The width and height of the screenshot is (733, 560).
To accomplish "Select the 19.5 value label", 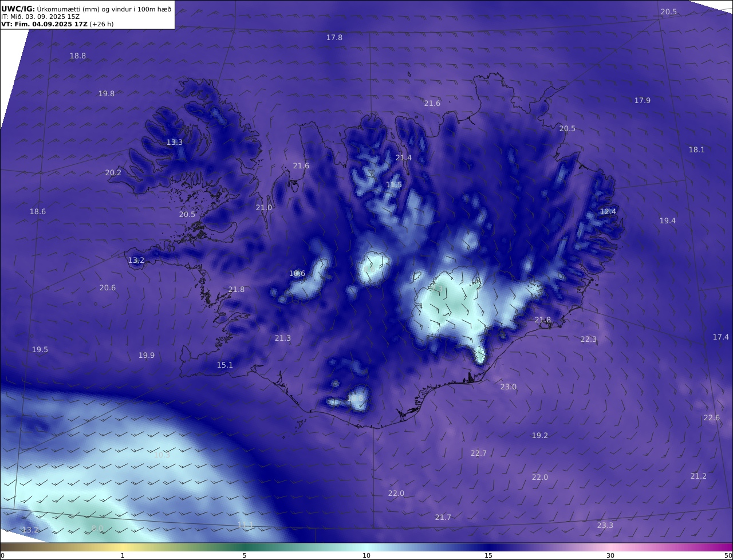I will (x=40, y=350).
